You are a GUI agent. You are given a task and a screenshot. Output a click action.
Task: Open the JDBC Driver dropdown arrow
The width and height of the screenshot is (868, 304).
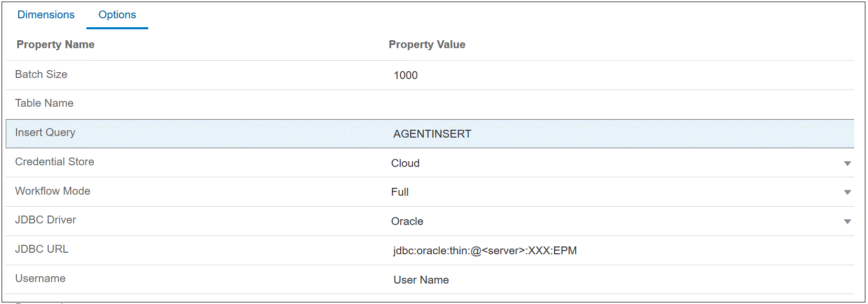tap(847, 222)
